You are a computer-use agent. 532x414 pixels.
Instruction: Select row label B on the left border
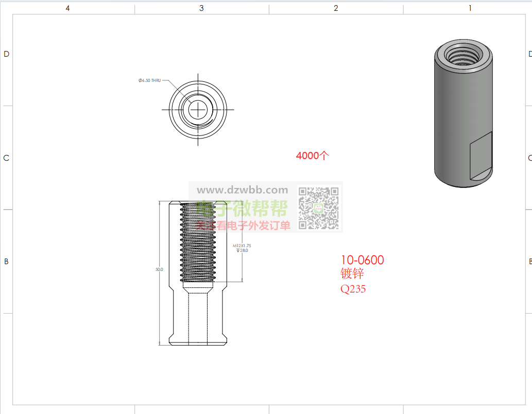(6, 262)
